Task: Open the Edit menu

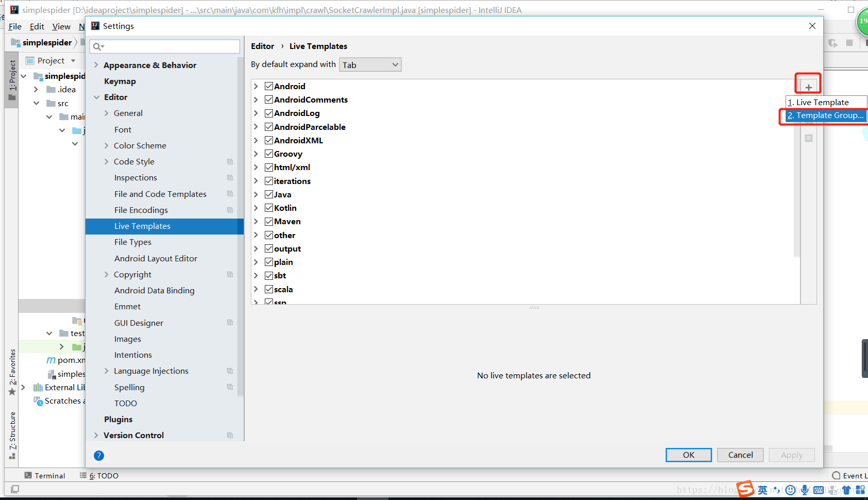Action: point(37,26)
